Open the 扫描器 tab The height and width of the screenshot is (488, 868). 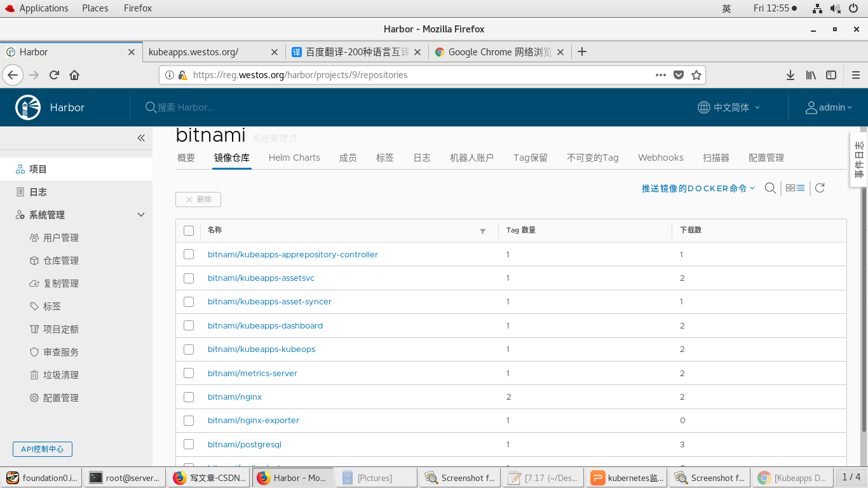[716, 158]
